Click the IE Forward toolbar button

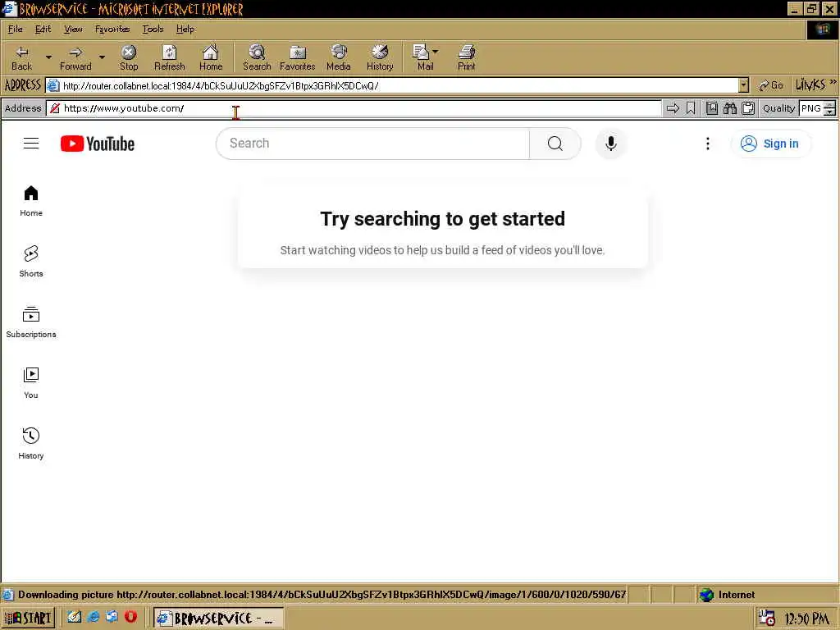coord(75,58)
